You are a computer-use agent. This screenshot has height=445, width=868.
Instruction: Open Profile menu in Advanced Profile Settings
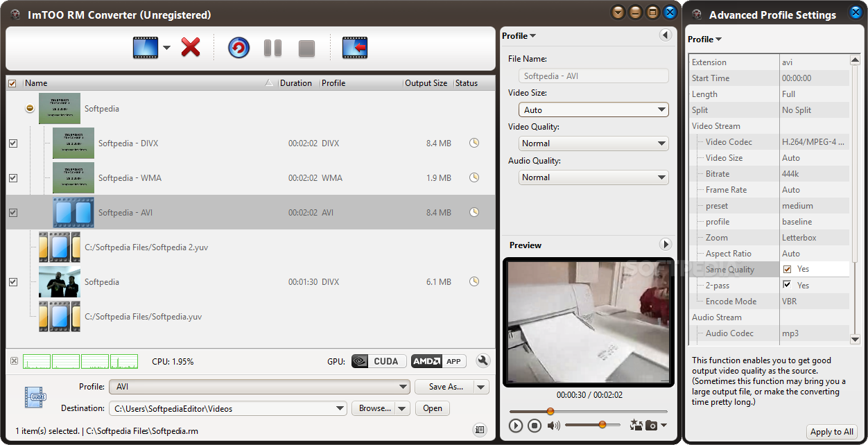704,39
